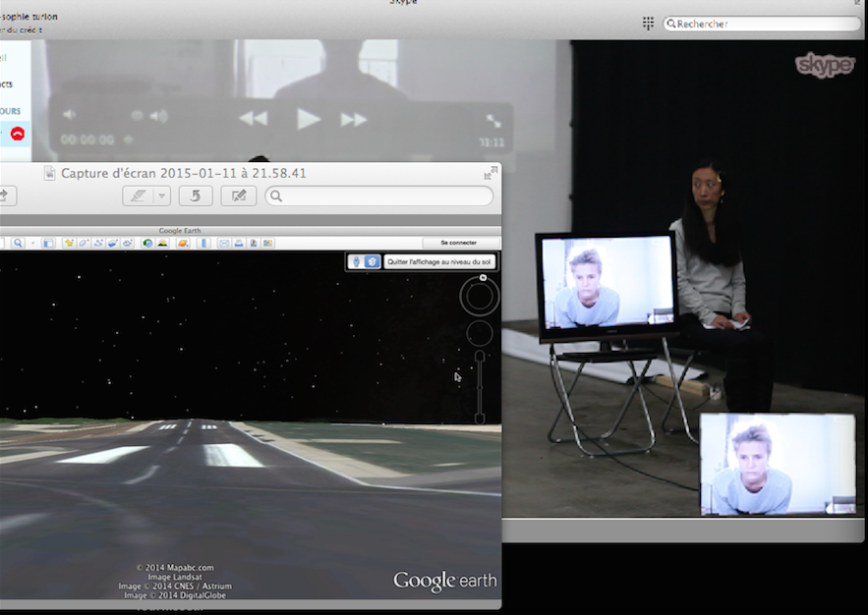868x615 pixels.
Task: Rewind the video with the double-left arrows
Action: pos(253,118)
